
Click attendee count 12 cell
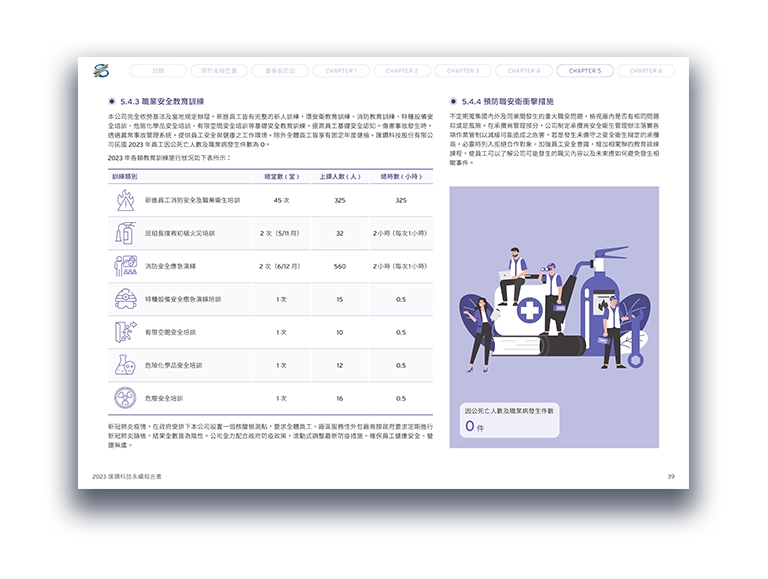[x=340, y=365]
